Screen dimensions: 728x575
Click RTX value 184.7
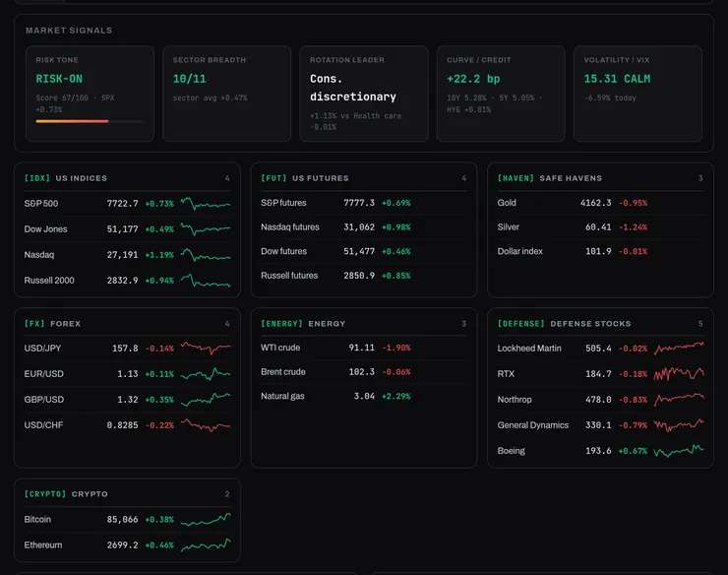(598, 374)
